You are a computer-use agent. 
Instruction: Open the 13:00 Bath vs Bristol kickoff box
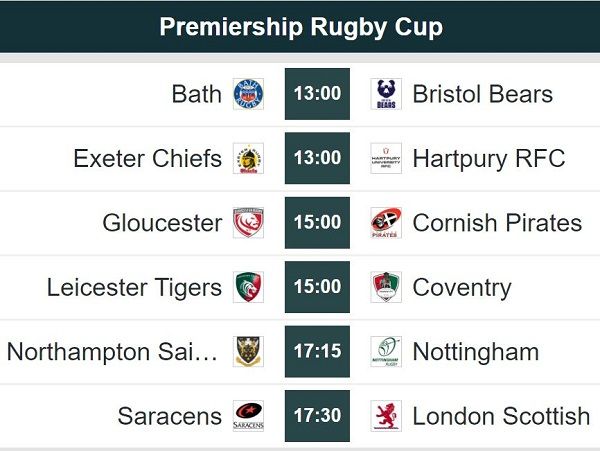[317, 94]
